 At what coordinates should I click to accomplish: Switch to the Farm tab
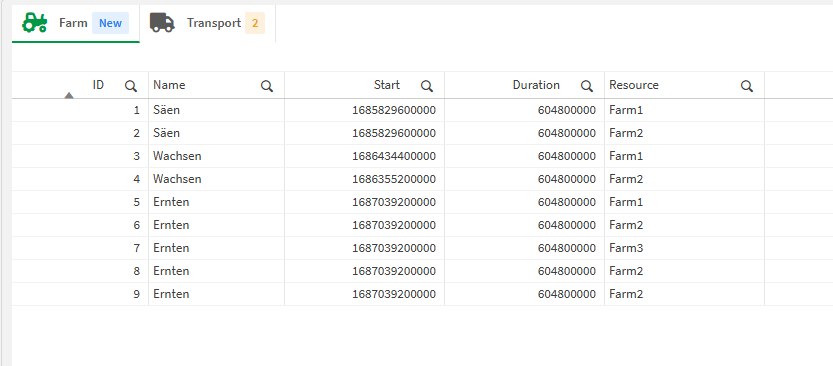75,23
